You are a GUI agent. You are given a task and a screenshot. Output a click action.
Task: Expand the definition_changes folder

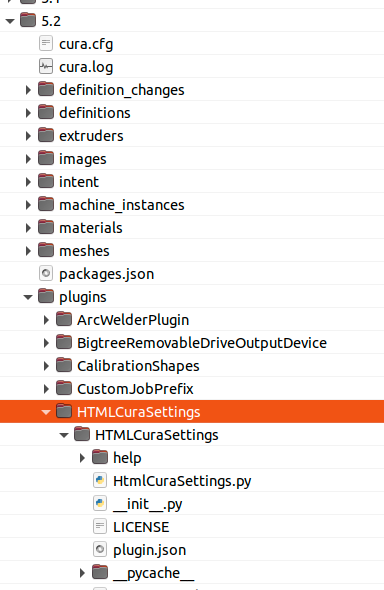28,90
